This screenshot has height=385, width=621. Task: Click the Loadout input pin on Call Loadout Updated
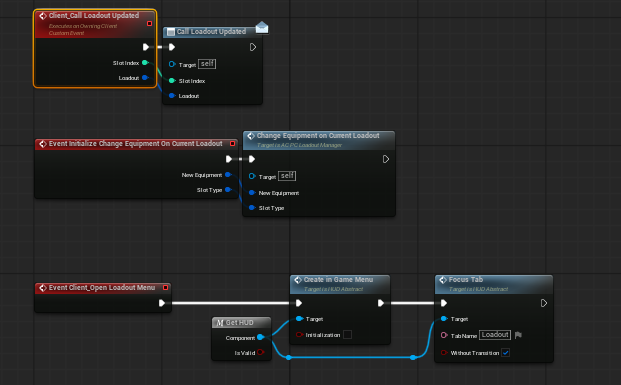click(172, 95)
